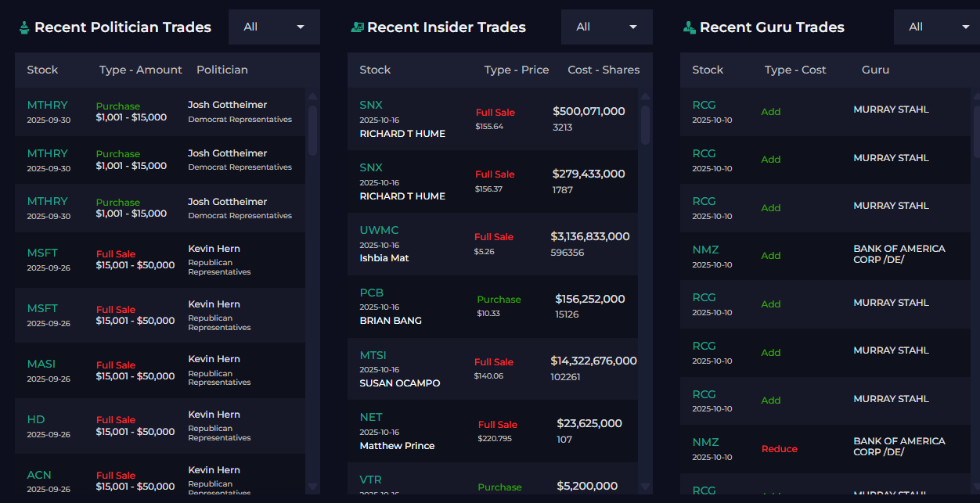Click the Full Sale label for NET
Screen dimensions: 980x503
(498, 425)
